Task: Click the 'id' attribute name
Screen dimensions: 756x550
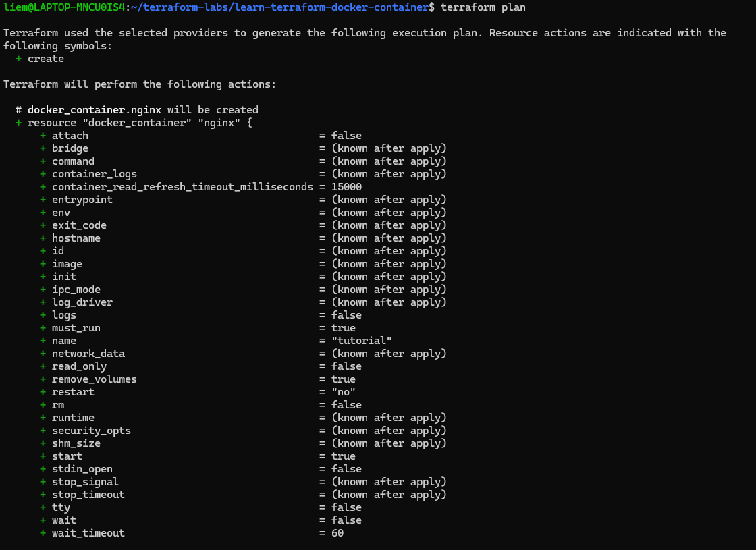Action: [x=58, y=251]
